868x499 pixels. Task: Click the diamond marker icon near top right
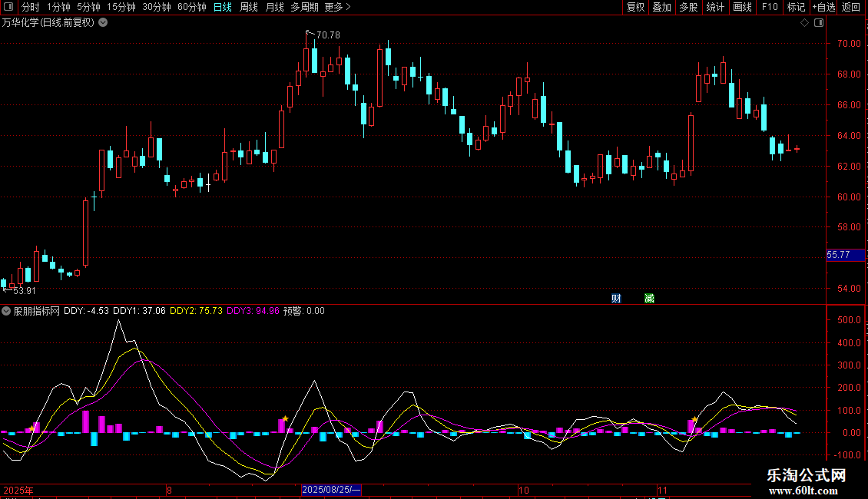[x=804, y=22]
